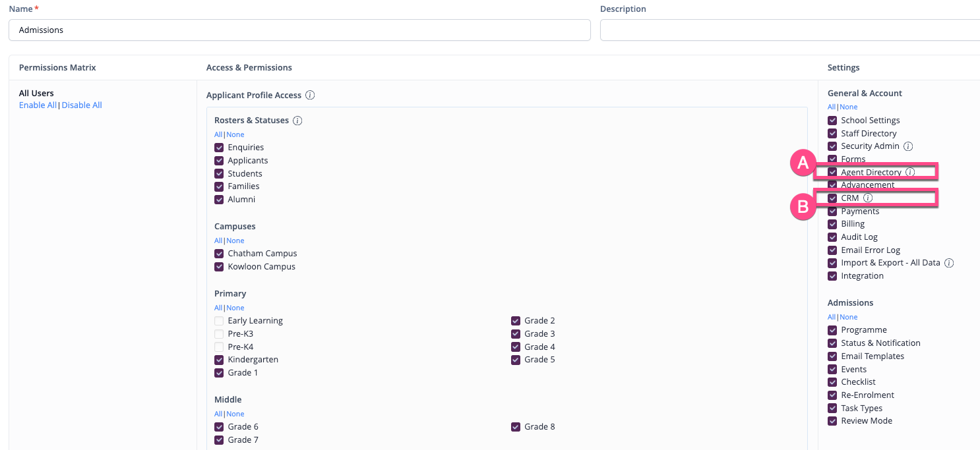Screen dimensions: 980x450
Task: Toggle the Grade 3 checkbox
Action: [x=516, y=334]
